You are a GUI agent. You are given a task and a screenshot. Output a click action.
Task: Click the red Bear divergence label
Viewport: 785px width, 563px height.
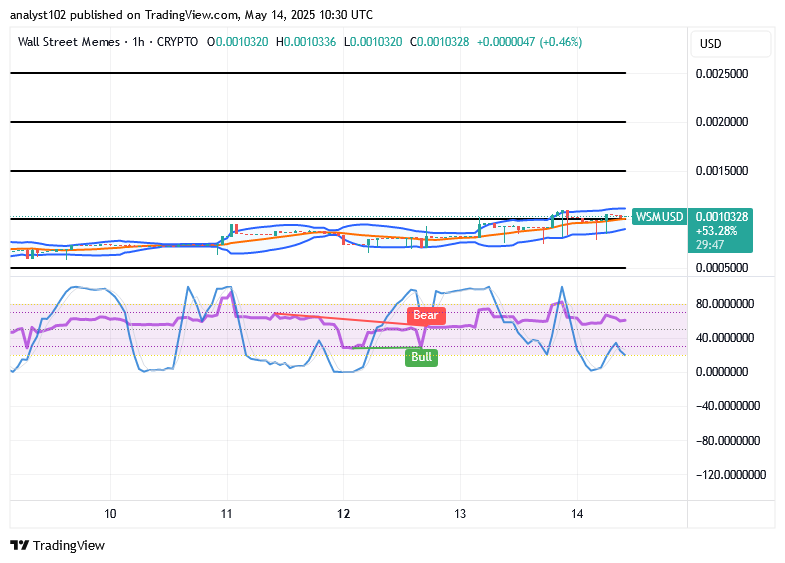[426, 315]
